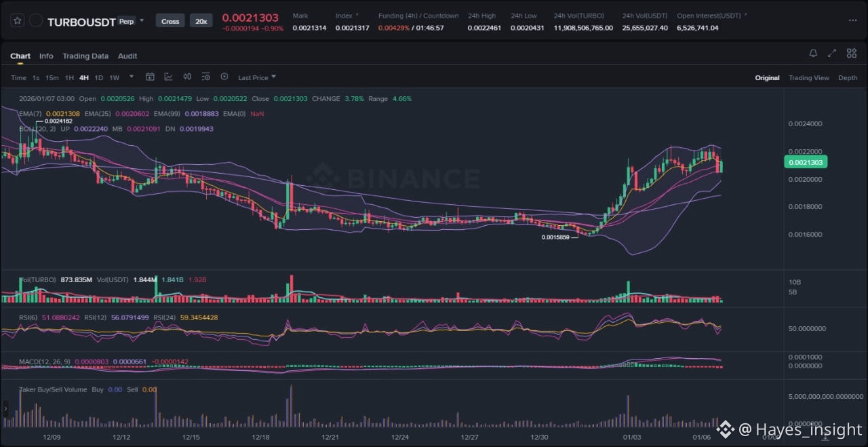Viewport: 868px width, 447px height.
Task: Switch to Trading View chart
Action: [x=808, y=78]
